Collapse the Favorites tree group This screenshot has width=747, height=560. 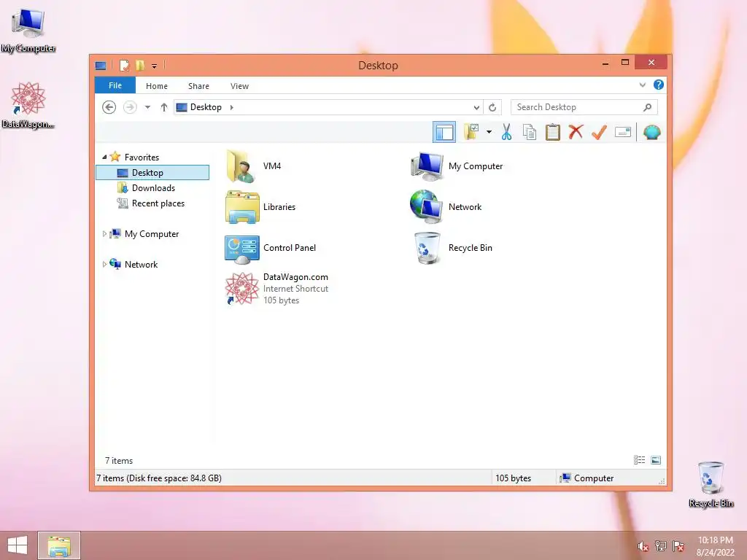[104, 157]
